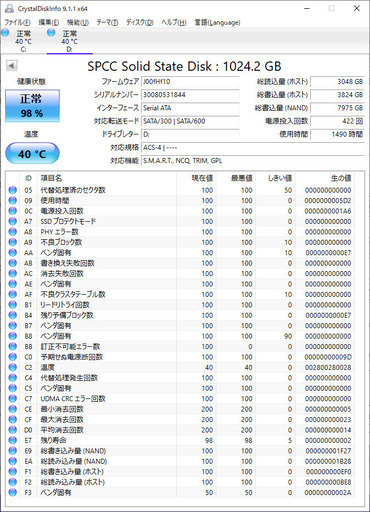This screenshot has width=370, height=512.
Task: Click the blue status dot for attribute E7 残り寿命
Action: point(13,441)
